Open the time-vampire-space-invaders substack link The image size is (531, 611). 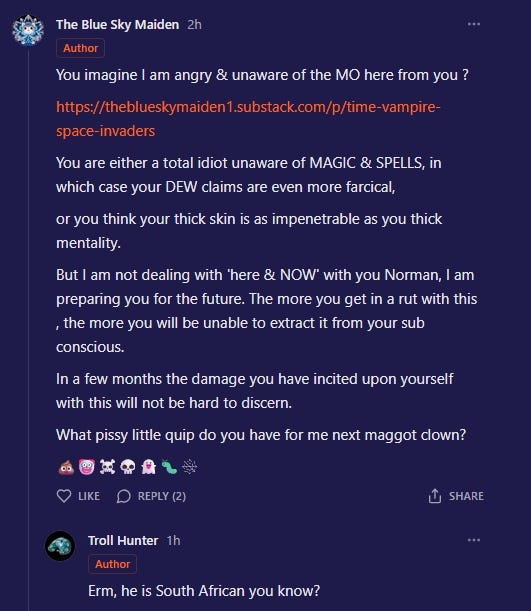248,119
